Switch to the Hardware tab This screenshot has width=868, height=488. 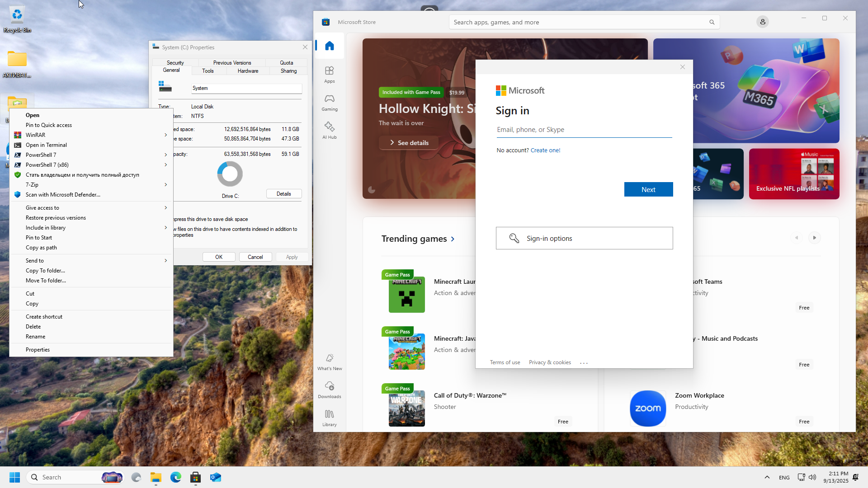pos(248,71)
